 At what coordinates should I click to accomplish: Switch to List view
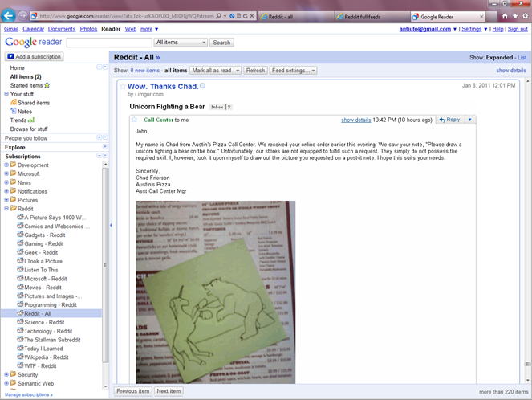point(522,58)
